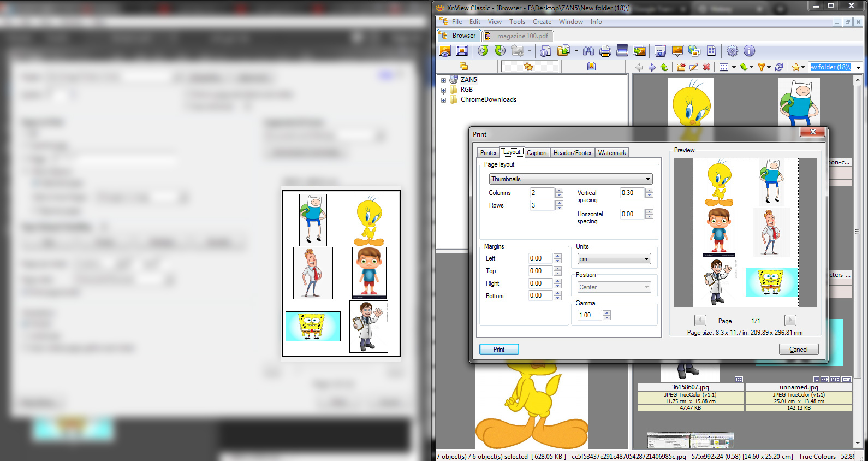Viewport: 868px width, 461px height.
Task: Open the folder path dropdown arrow
Action: coord(858,67)
